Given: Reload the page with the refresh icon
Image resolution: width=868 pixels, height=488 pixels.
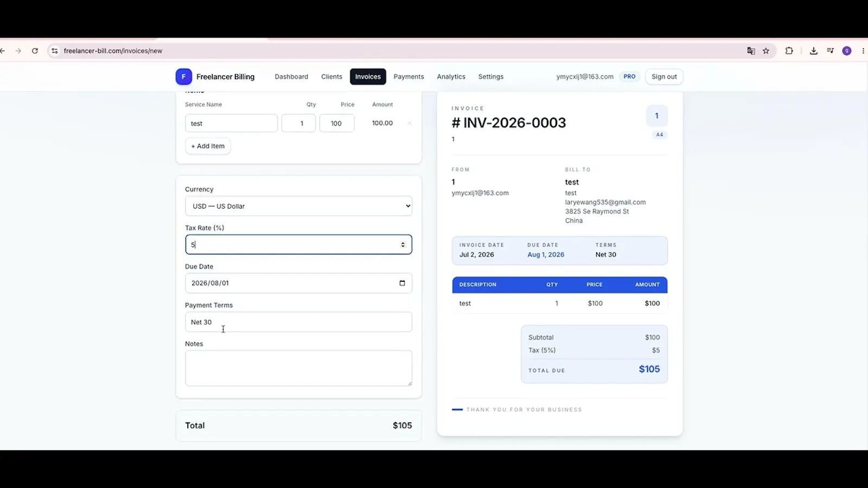Looking at the screenshot, I should [x=35, y=51].
